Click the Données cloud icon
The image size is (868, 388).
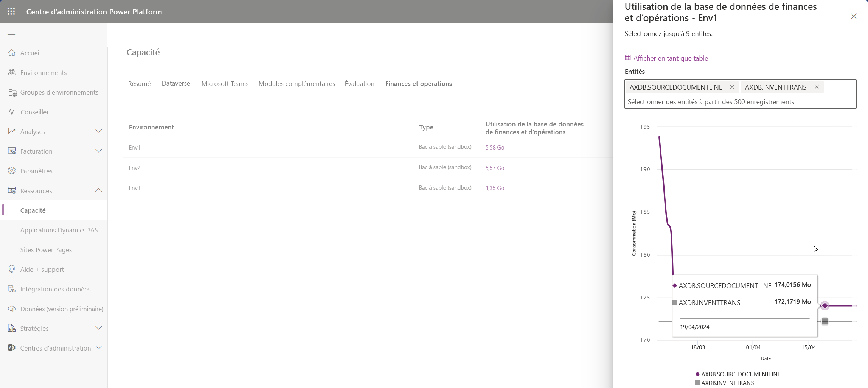tap(12, 309)
